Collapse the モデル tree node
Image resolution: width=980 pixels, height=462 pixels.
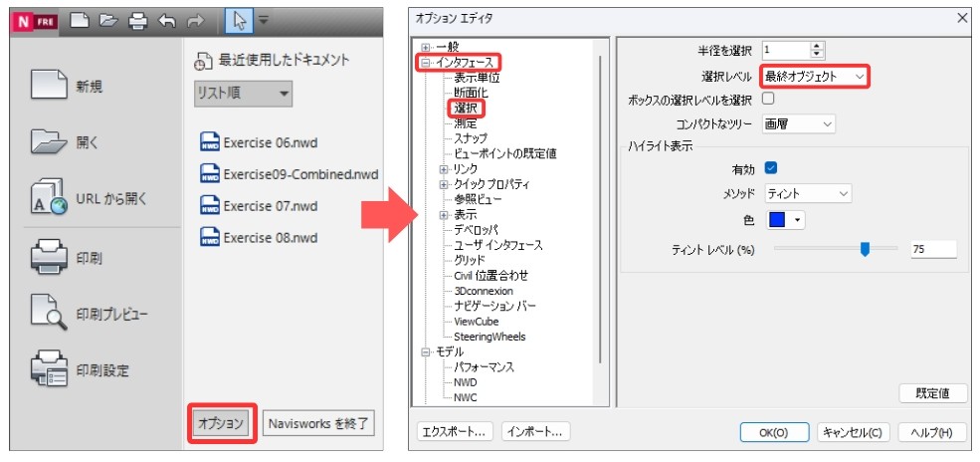[x=426, y=351]
